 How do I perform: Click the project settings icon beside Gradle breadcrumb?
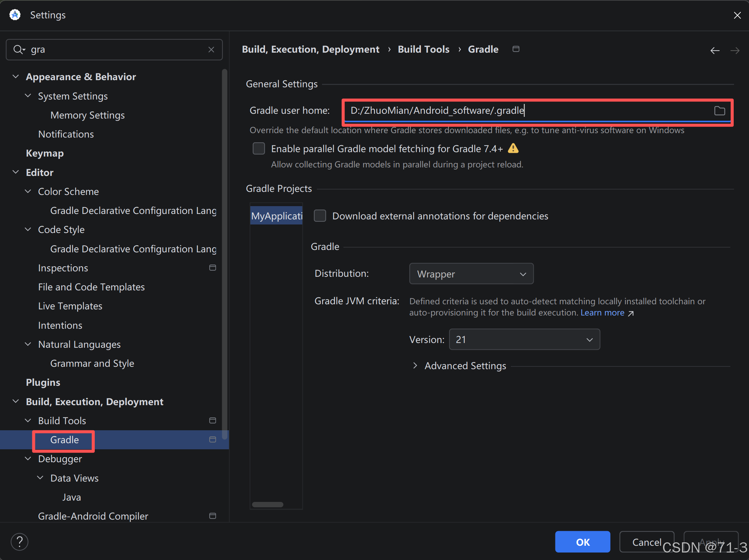point(516,49)
